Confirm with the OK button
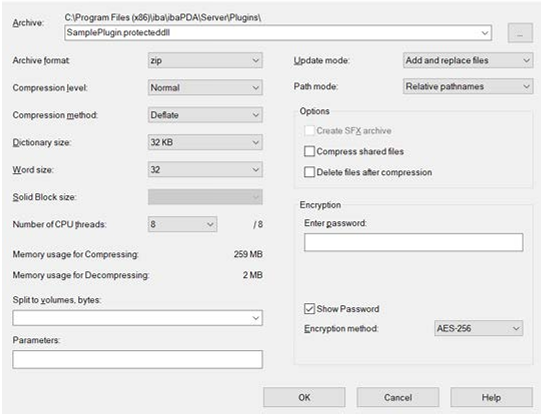543x416 pixels. click(x=304, y=397)
